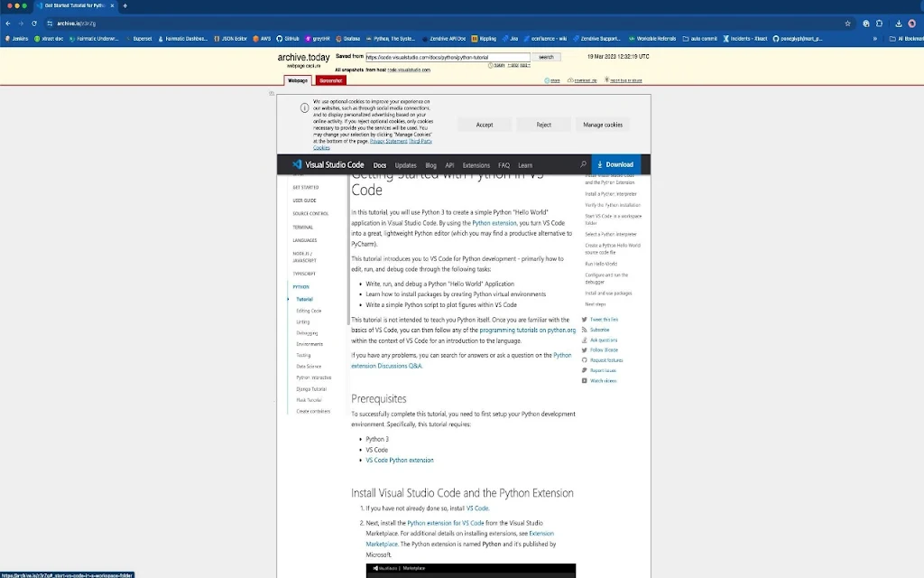924x578 pixels.
Task: Click the Subscribe RSS icon
Action: (x=585, y=330)
